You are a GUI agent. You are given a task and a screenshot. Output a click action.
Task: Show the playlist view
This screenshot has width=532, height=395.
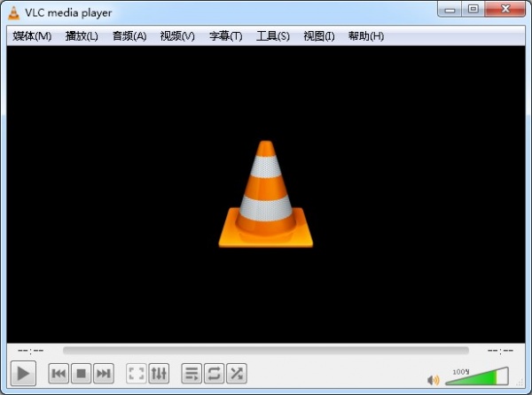click(x=192, y=374)
